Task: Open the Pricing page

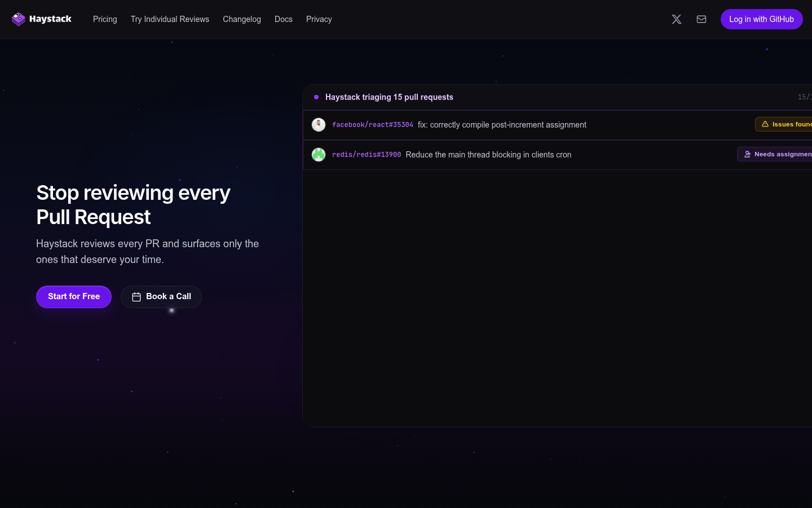Action: point(105,19)
